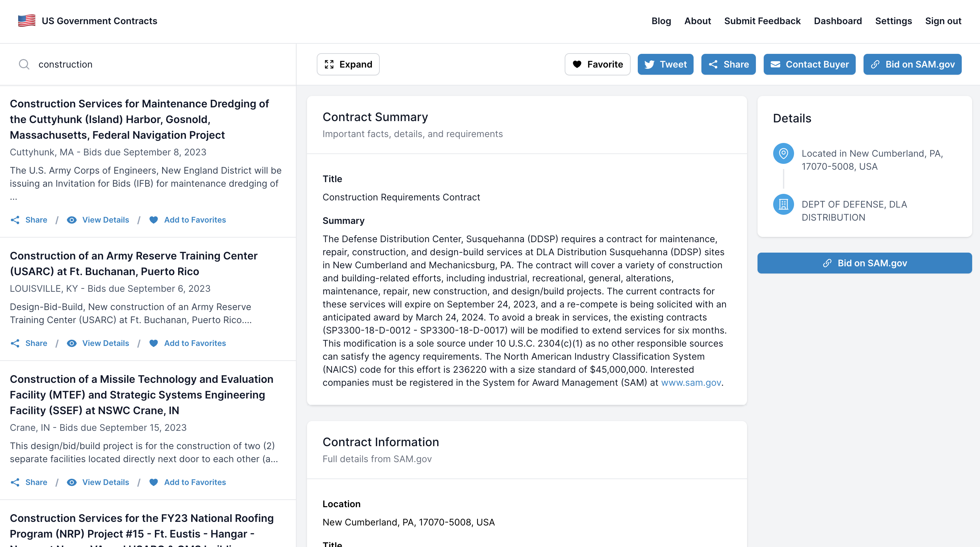Go to Settings in top navigation

point(893,21)
